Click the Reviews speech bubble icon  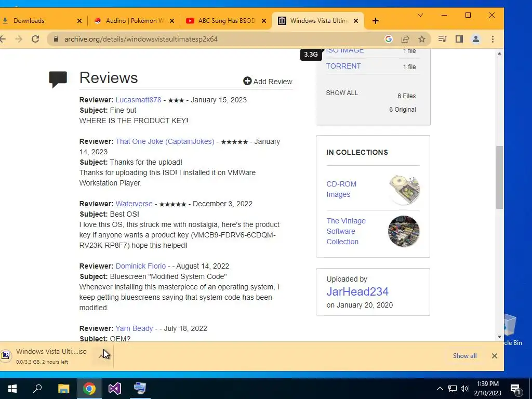pos(58,79)
